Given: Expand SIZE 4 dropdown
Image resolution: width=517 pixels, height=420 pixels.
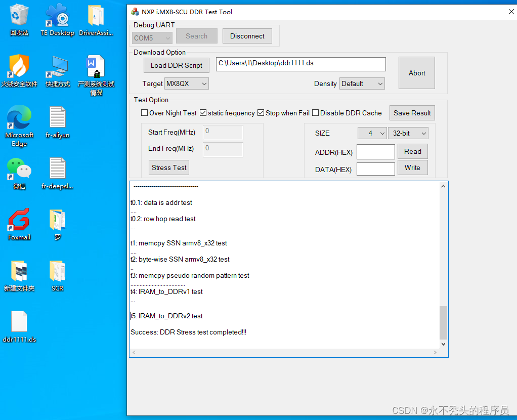Looking at the screenshot, I should pyautogui.click(x=372, y=133).
